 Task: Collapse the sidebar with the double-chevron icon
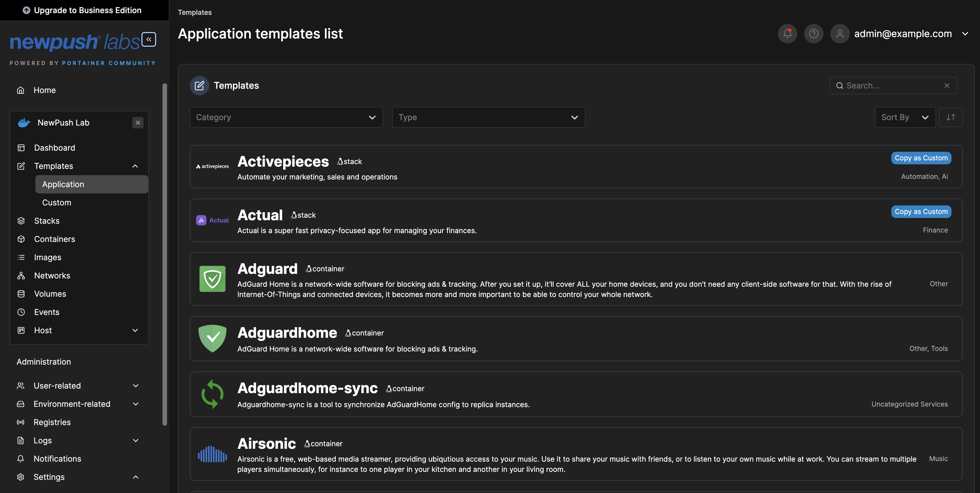coord(149,39)
